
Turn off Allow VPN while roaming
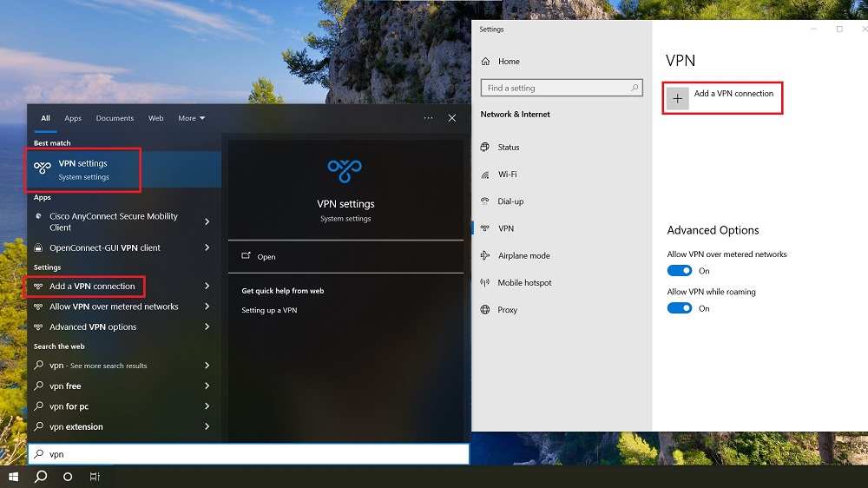(680, 308)
